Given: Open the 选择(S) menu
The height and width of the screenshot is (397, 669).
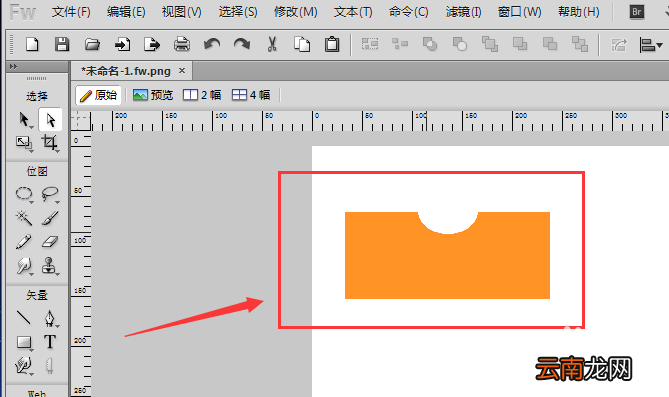Looking at the screenshot, I should coord(238,12).
